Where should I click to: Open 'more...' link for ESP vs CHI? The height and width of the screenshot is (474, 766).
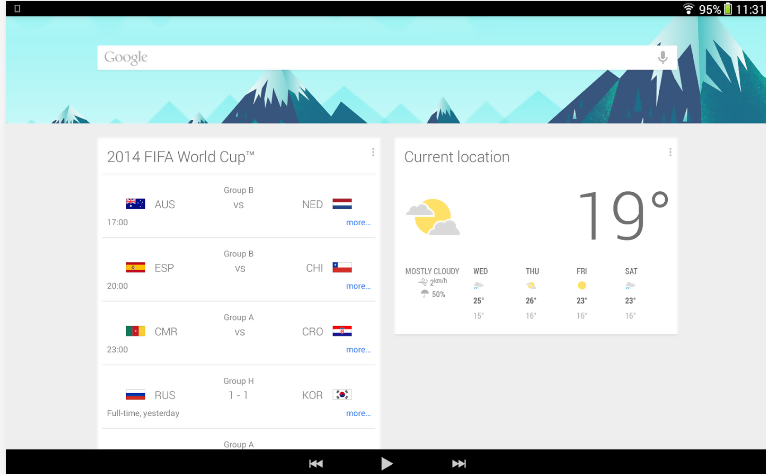pos(358,286)
